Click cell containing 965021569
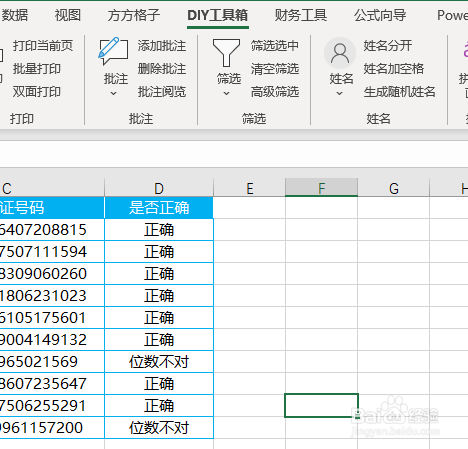The height and width of the screenshot is (449, 468). pyautogui.click(x=52, y=362)
